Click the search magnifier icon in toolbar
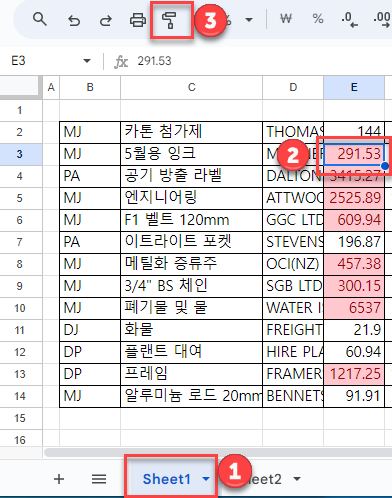The width and height of the screenshot is (392, 498). click(x=40, y=20)
